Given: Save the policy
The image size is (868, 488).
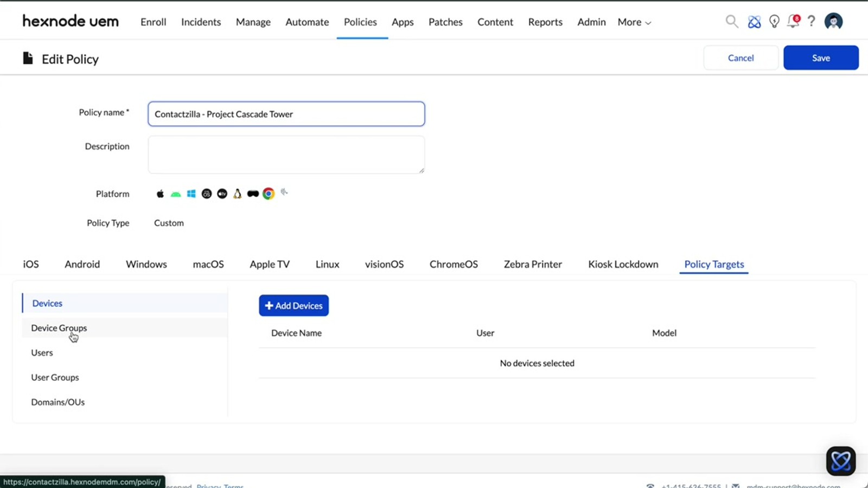Looking at the screenshot, I should tap(821, 58).
